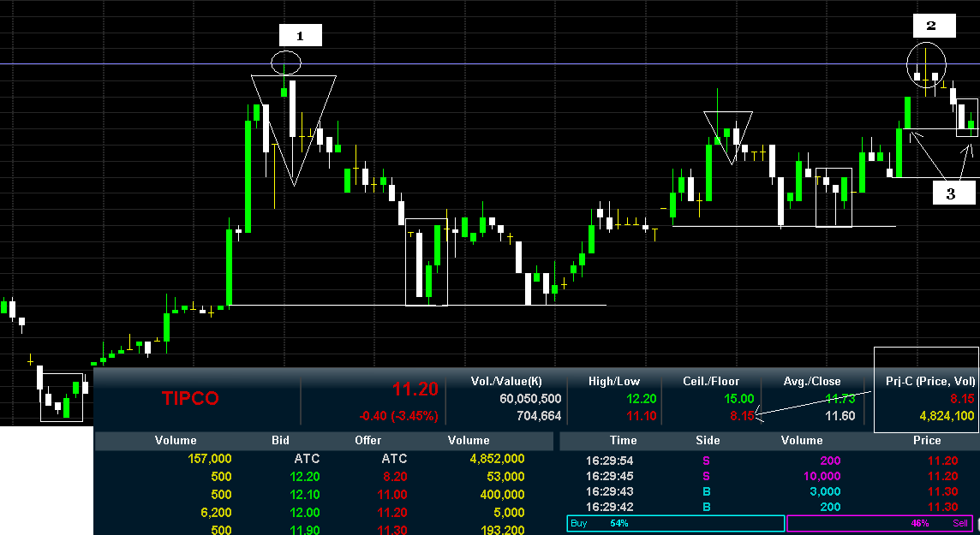The height and width of the screenshot is (535, 980).
Task: Click the ATC offer volume 4,852,000
Action: tap(496, 459)
